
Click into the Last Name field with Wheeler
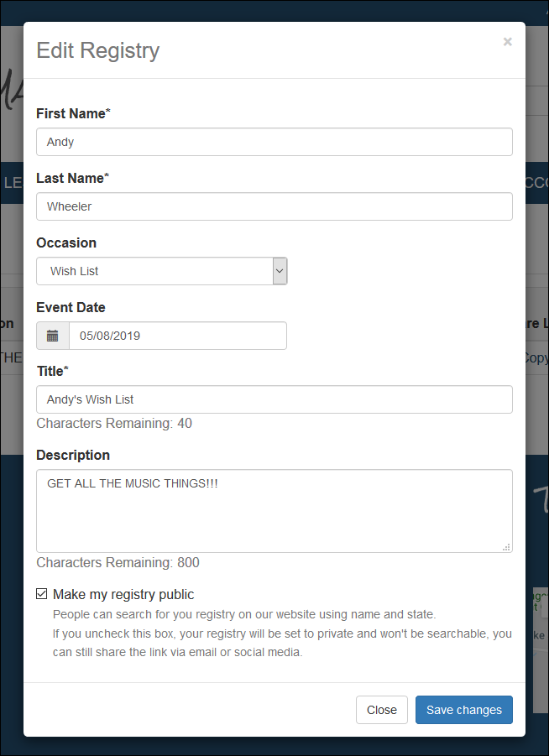tap(274, 206)
